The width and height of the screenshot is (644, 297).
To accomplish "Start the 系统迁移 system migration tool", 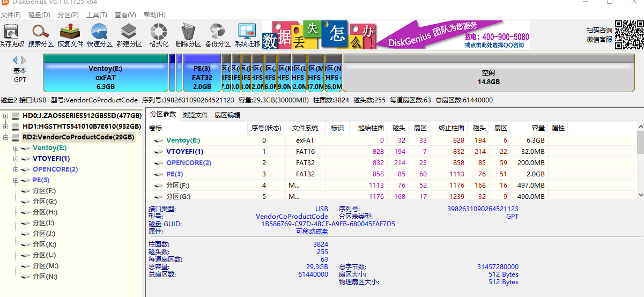I will [x=247, y=31].
